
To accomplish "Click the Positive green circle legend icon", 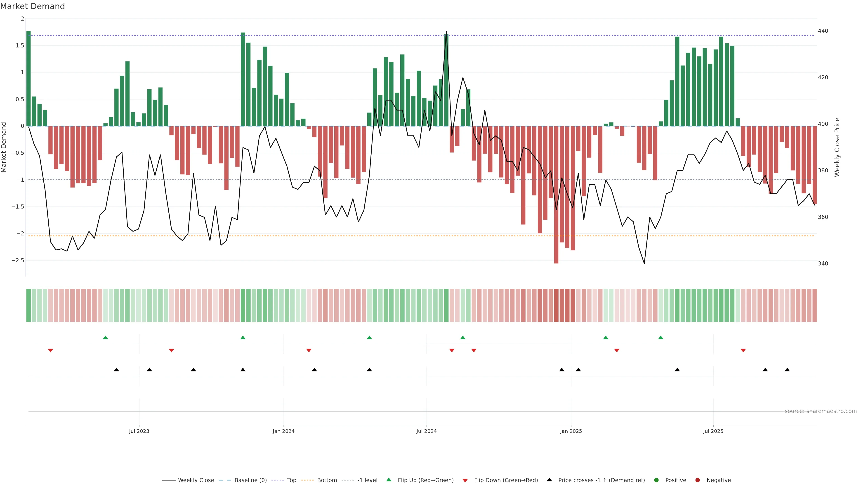I will coord(656,480).
